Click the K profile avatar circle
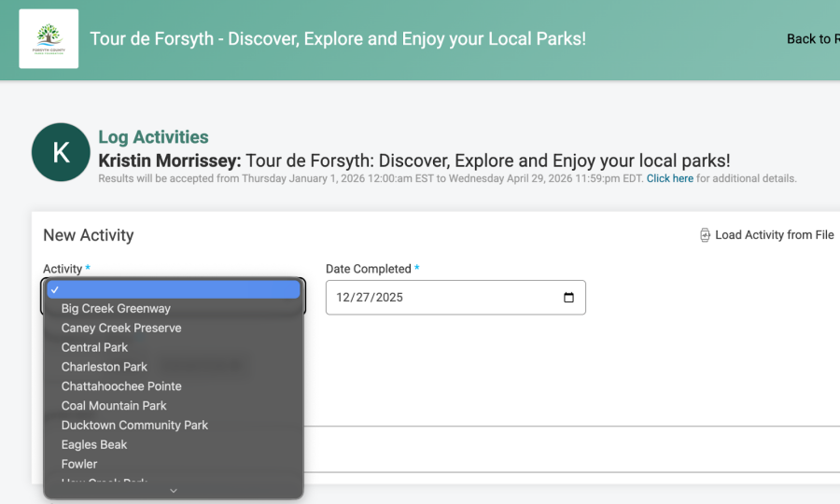The height and width of the screenshot is (504, 840). point(61,152)
